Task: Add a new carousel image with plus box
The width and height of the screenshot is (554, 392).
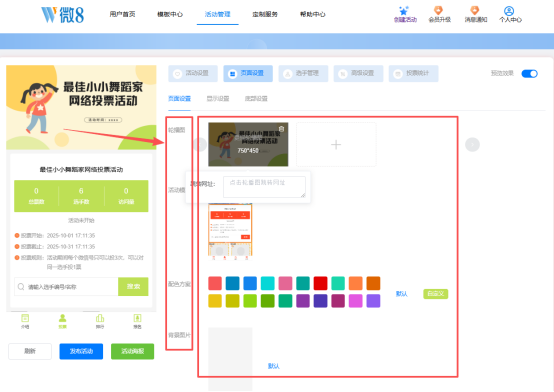Action: [x=336, y=145]
